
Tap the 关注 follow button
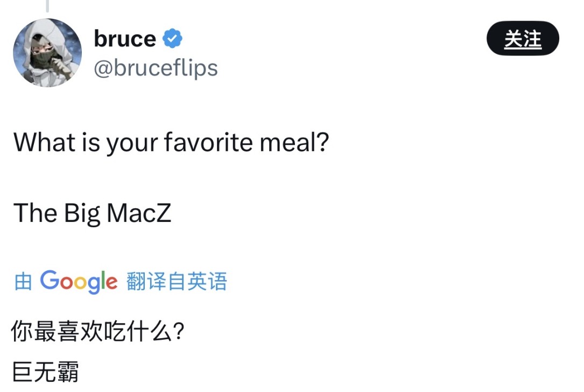523,39
